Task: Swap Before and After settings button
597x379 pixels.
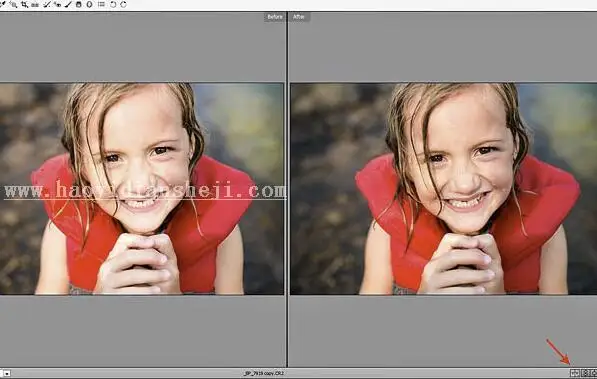Action: tap(586, 373)
